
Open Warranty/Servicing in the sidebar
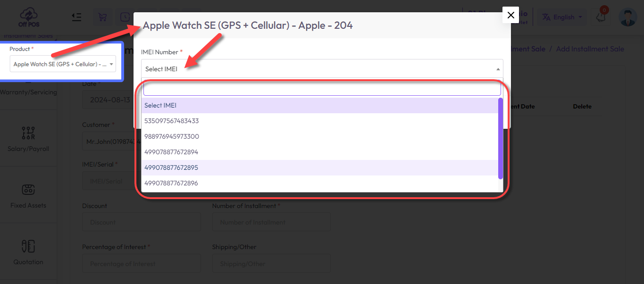tap(28, 92)
